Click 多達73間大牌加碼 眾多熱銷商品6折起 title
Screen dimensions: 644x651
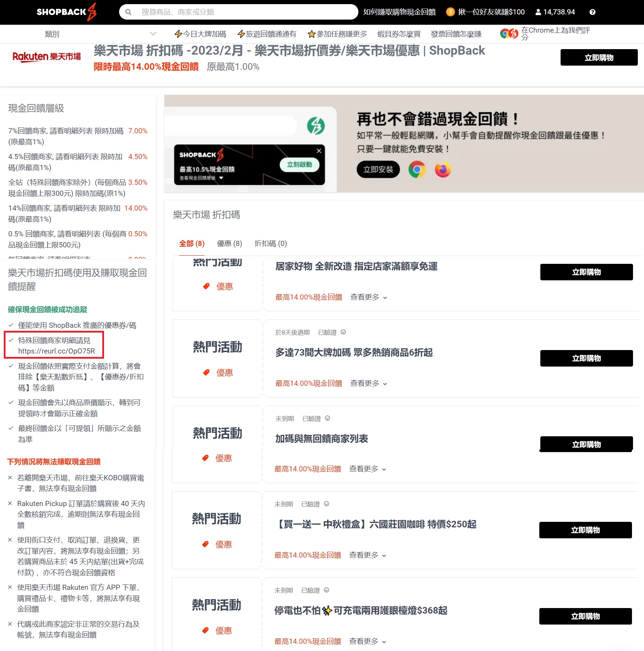354,353
